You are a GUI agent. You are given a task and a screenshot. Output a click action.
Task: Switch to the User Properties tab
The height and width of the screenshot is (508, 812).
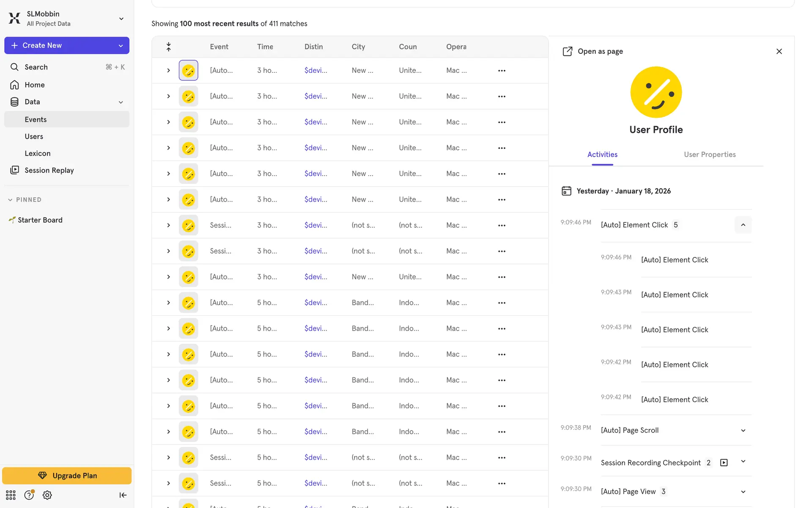click(710, 155)
